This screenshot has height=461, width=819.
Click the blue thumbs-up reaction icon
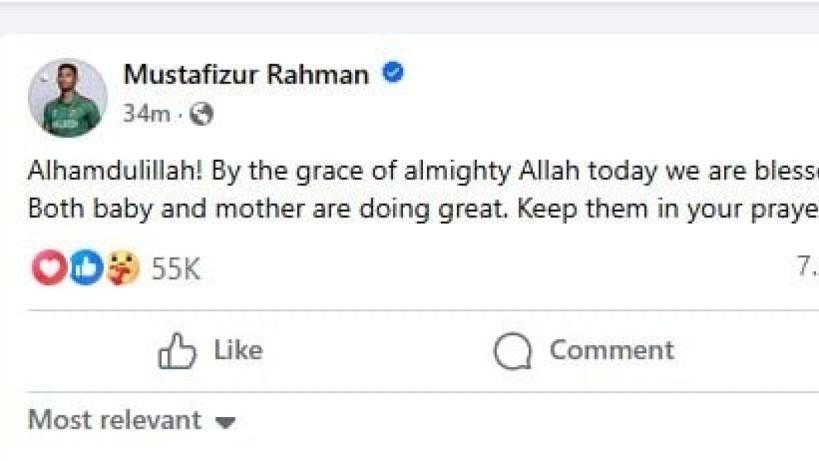coord(85,267)
